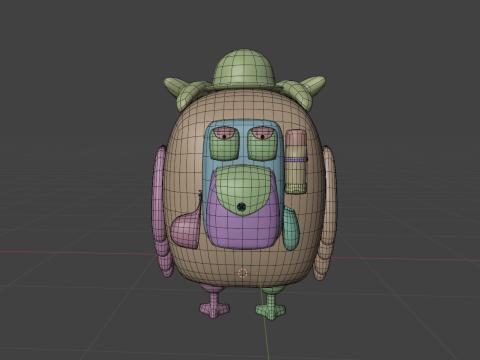Select the purple backpack front pocket
The height and width of the screenshot is (360, 480).
[243, 227]
